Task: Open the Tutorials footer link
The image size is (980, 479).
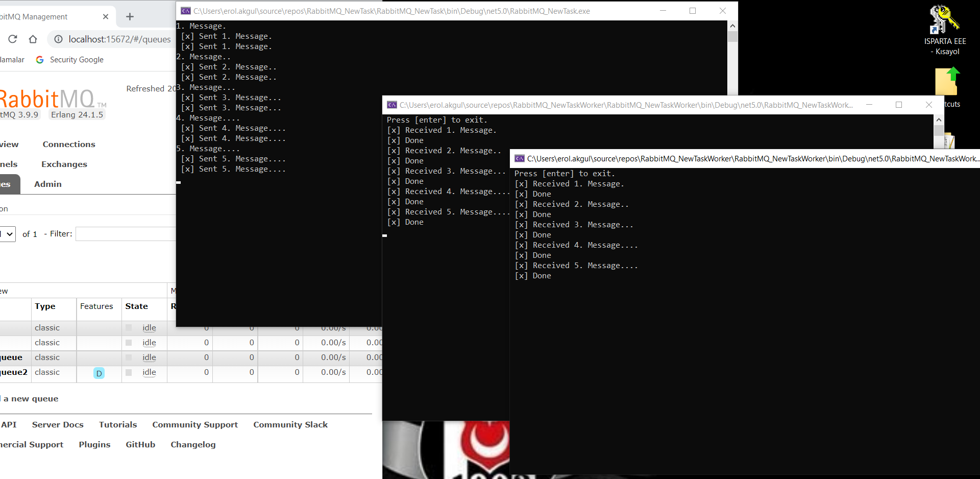Action: pyautogui.click(x=118, y=425)
